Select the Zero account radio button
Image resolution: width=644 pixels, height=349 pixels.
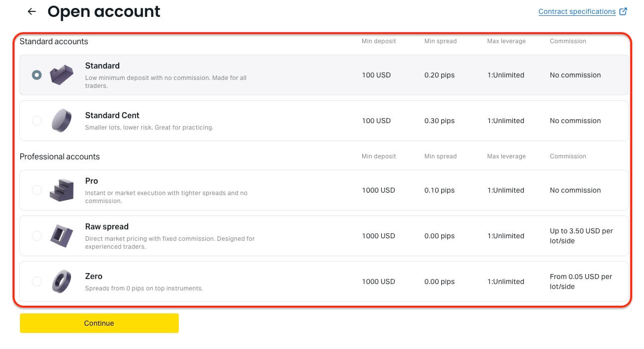point(37,281)
